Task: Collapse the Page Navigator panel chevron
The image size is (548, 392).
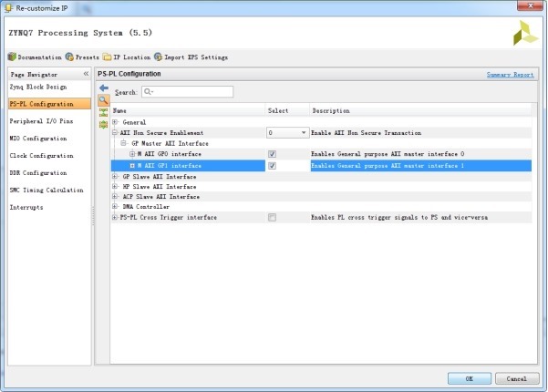Action: [x=86, y=74]
